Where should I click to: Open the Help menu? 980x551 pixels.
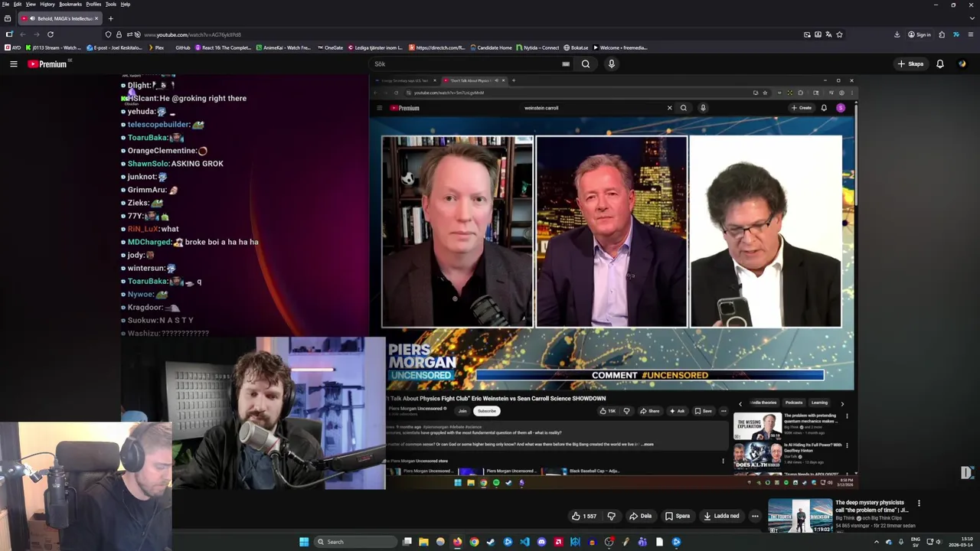[126, 4]
